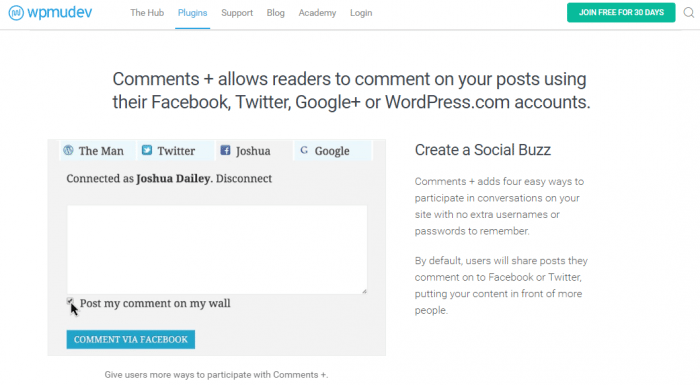Click the wpmudev logo icon
Screen dimensions: 700x385
16,13
